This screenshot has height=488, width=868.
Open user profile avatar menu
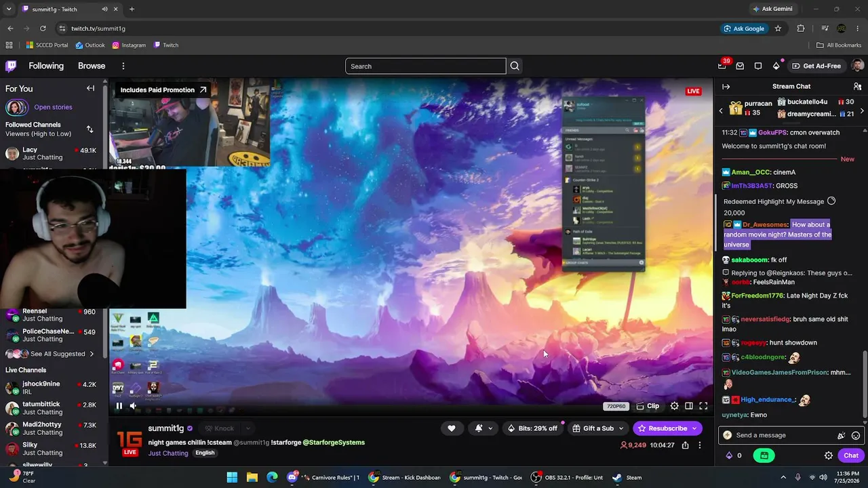[857, 66]
